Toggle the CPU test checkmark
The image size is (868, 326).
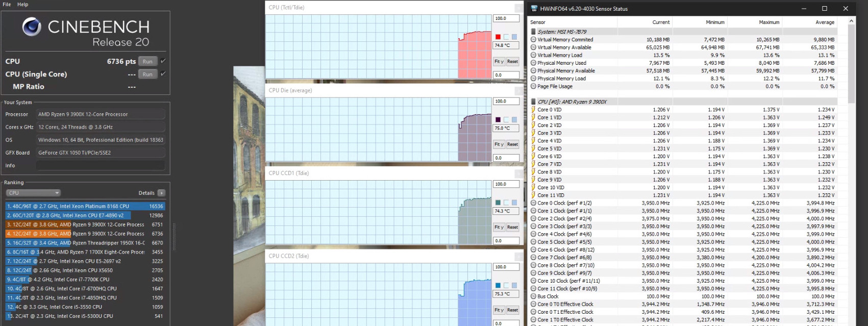click(163, 61)
